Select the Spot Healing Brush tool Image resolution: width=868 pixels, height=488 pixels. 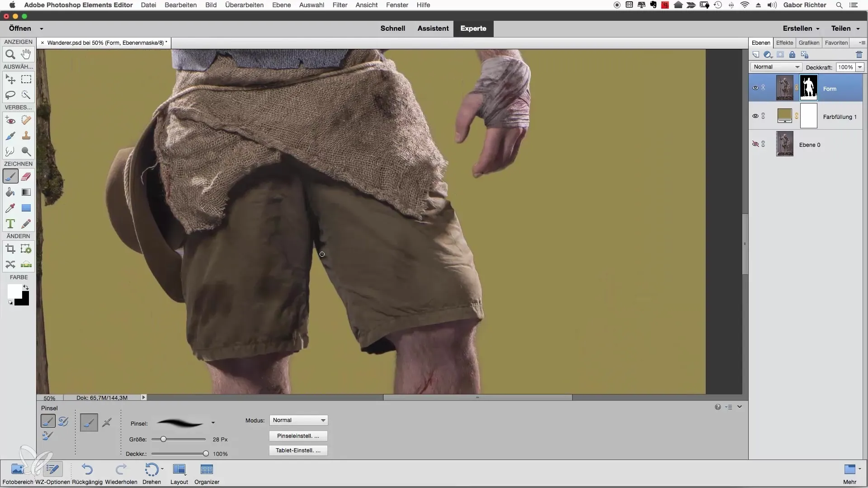click(26, 120)
